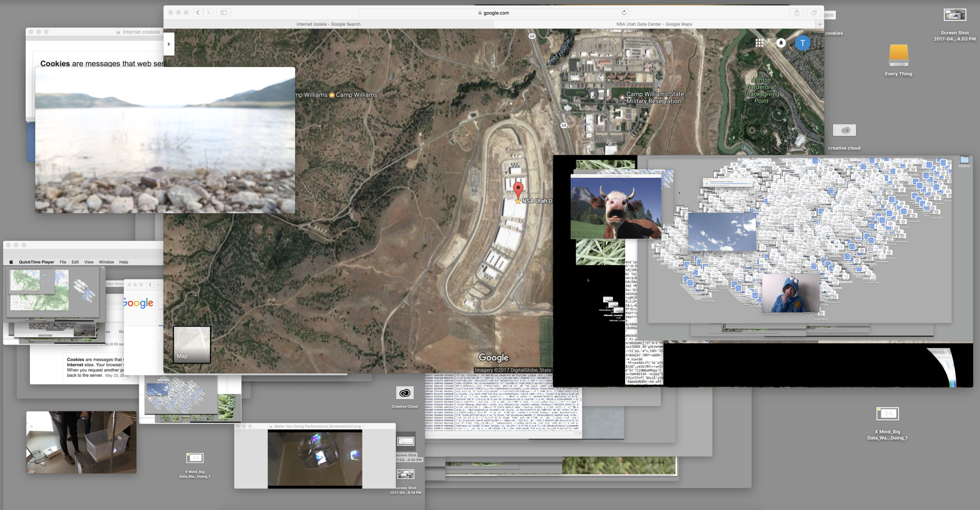
Task: Click the blue cookie monster hoodie photo
Action: coord(790,293)
